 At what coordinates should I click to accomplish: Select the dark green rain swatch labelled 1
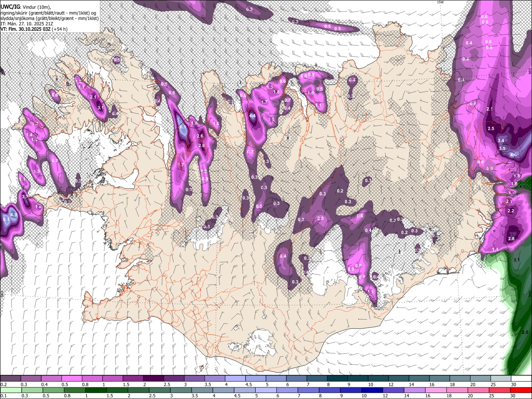click(x=96, y=390)
